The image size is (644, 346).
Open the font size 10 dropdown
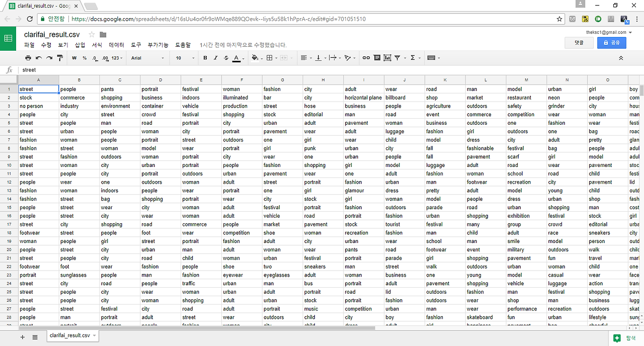coord(185,58)
